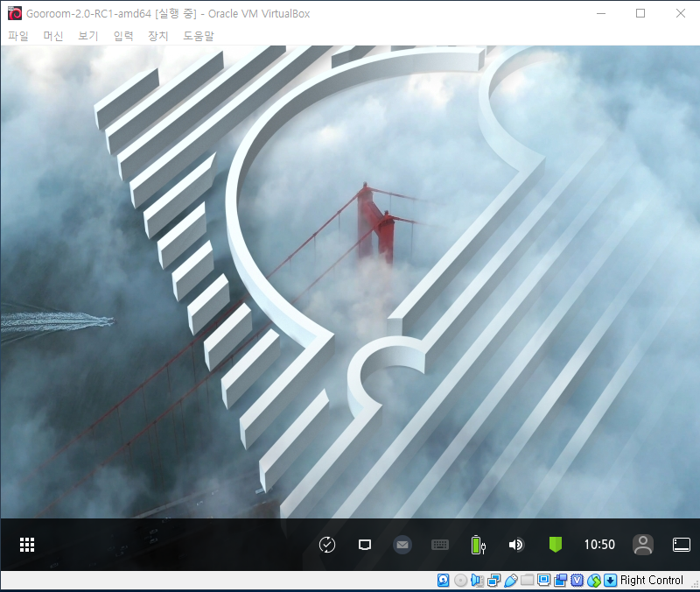The width and height of the screenshot is (700, 592).
Task: Open the 장치 menu
Action: tap(158, 36)
